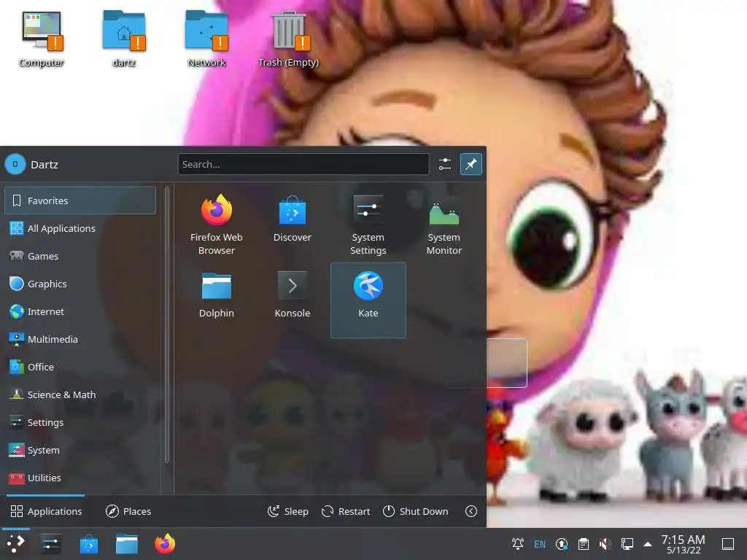The width and height of the screenshot is (747, 560).
Task: Open the Network desktop icon
Action: 206,39
